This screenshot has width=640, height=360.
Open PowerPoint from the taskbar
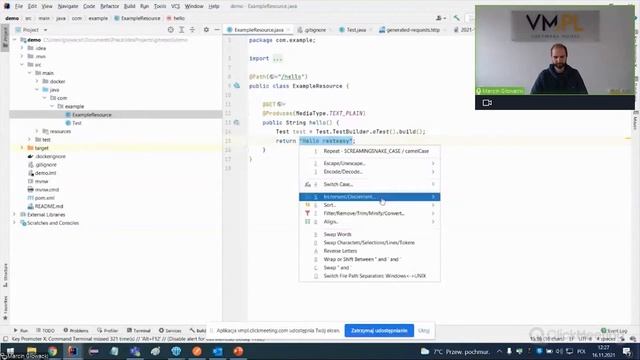click(x=238, y=351)
